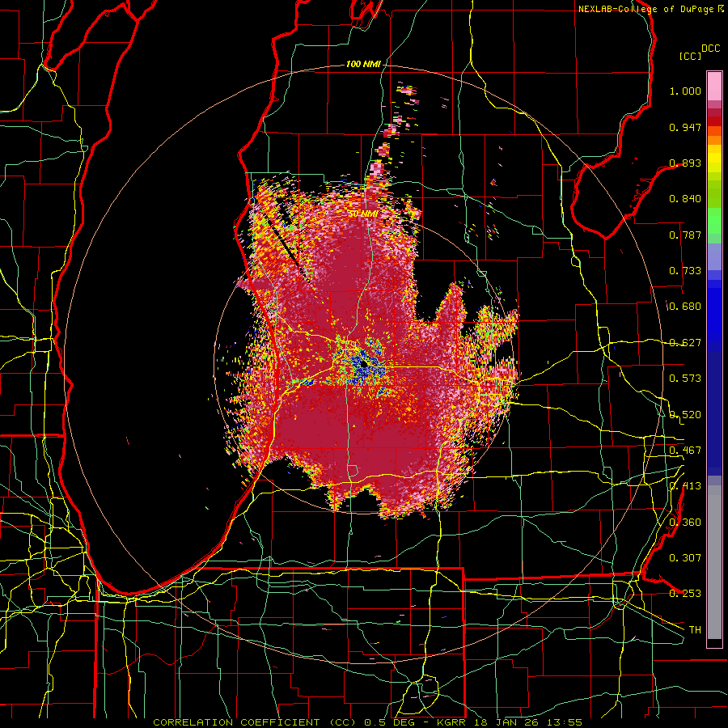Viewport: 728px width, 728px height.
Task: Click the black radar site dot at center
Action: 364,365
